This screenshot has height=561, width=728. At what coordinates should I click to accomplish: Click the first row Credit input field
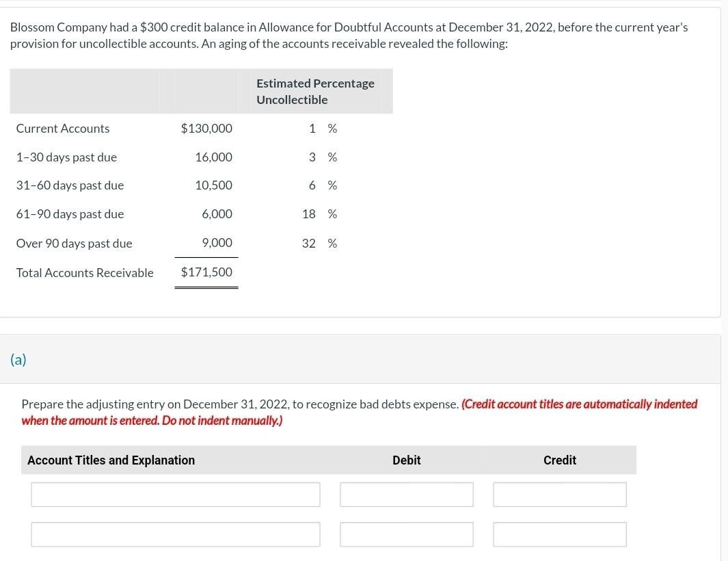[559, 494]
